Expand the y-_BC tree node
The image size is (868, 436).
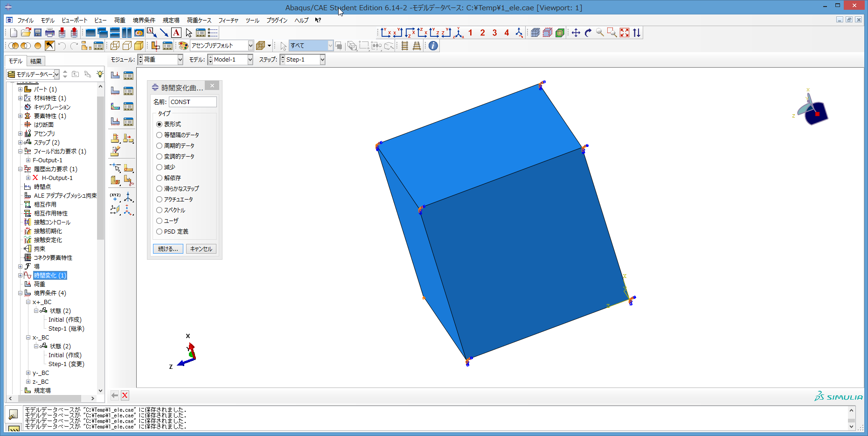28,373
